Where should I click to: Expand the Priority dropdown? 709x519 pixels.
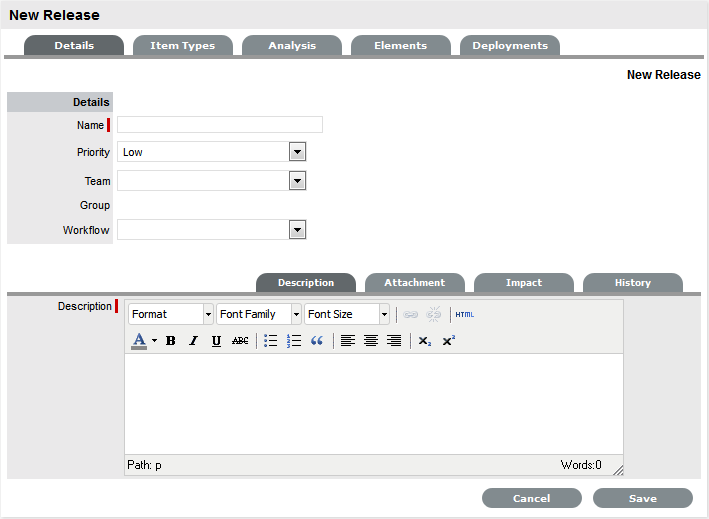click(x=297, y=152)
